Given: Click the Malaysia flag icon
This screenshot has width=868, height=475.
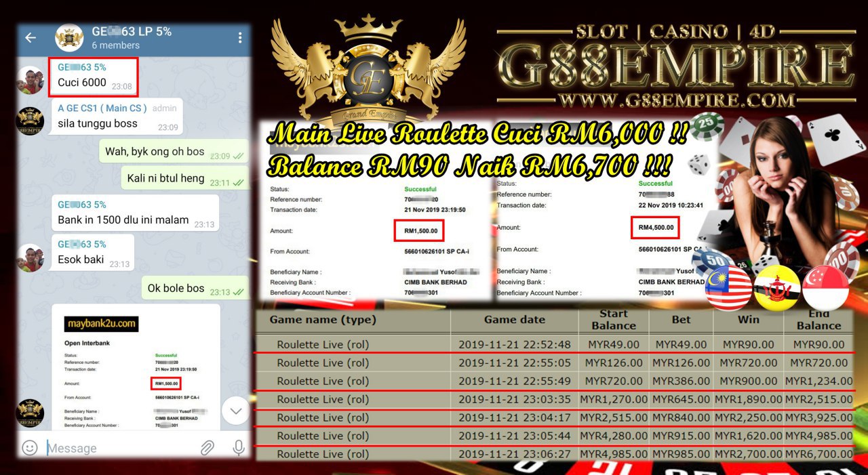Looking at the screenshot, I should click(728, 289).
